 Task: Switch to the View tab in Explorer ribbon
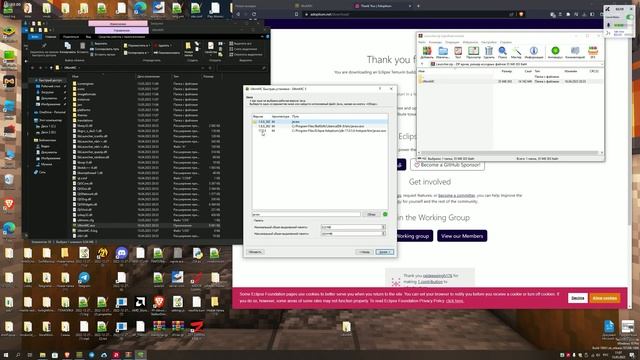click(88, 37)
